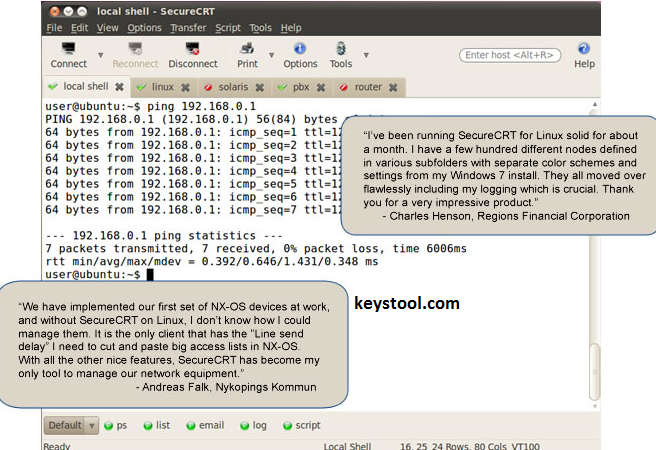Click the Tools toolbar icon
The image size is (656, 450).
[x=341, y=55]
